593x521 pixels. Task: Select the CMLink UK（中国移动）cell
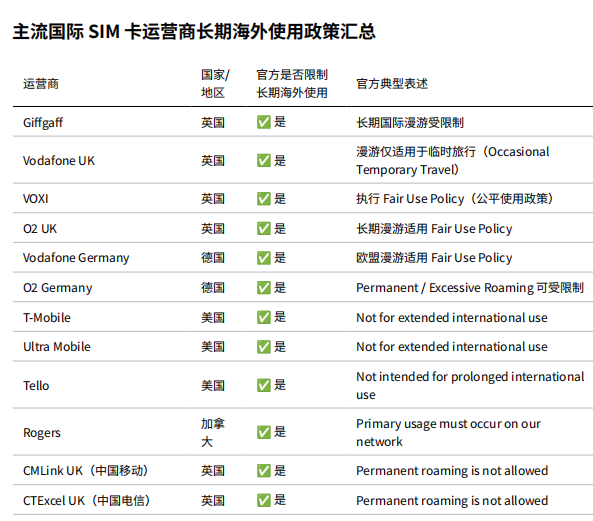click(x=86, y=471)
